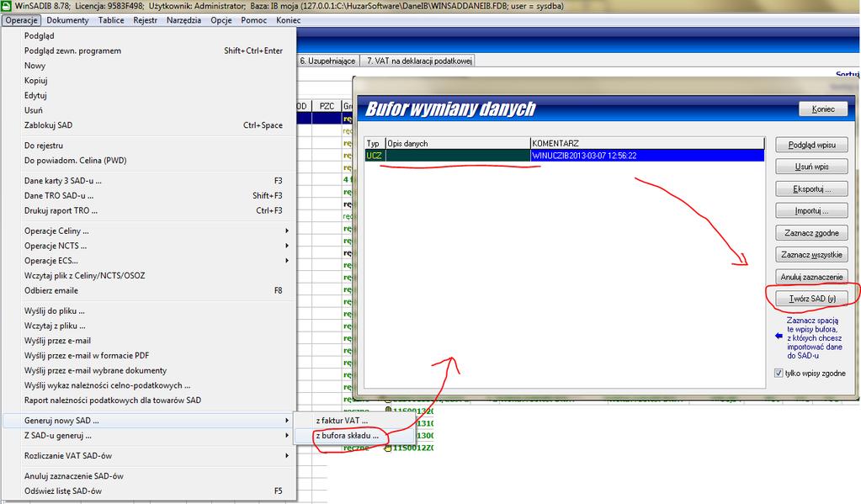Select UCZ row in buffer list
Screen dimensions: 861x504
[565, 156]
